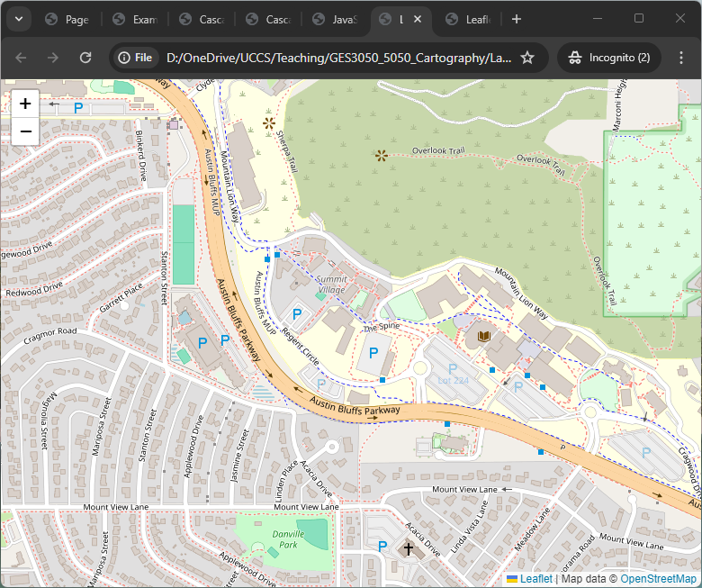Click the Linda Vista Lane label
Screen dimensions: 702x588
click(x=469, y=527)
